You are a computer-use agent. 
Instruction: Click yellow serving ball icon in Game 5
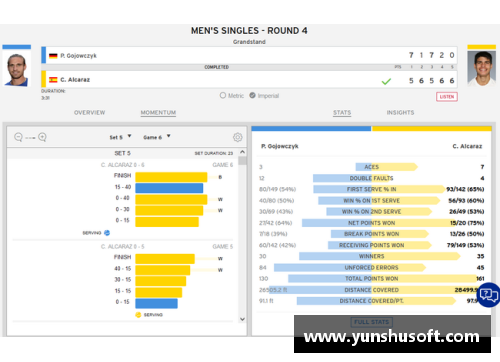[138, 315]
